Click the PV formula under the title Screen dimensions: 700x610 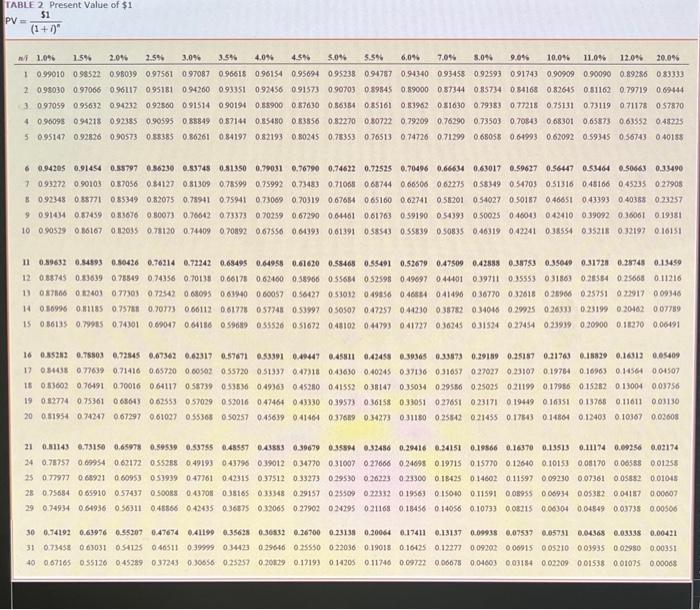point(33,22)
